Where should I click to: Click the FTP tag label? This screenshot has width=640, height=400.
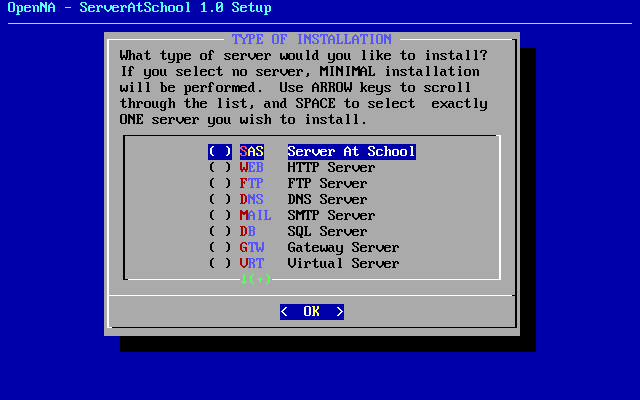[252, 184]
